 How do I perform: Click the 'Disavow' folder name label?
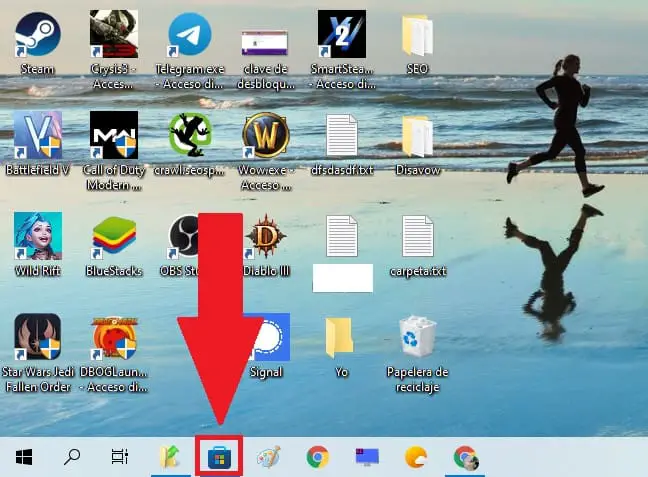click(x=418, y=170)
